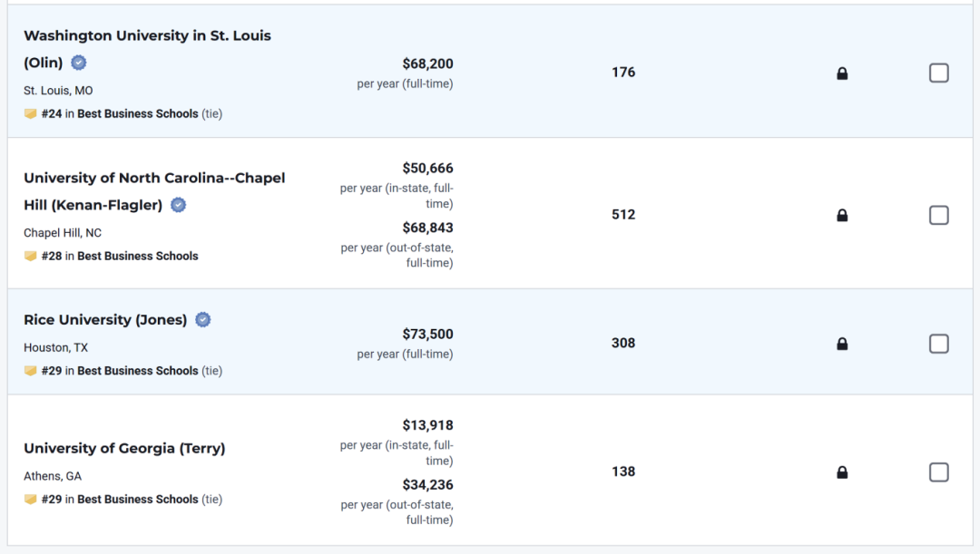Click verified badge next to Washington University (Olin)
The image size is (980, 554).
79,63
